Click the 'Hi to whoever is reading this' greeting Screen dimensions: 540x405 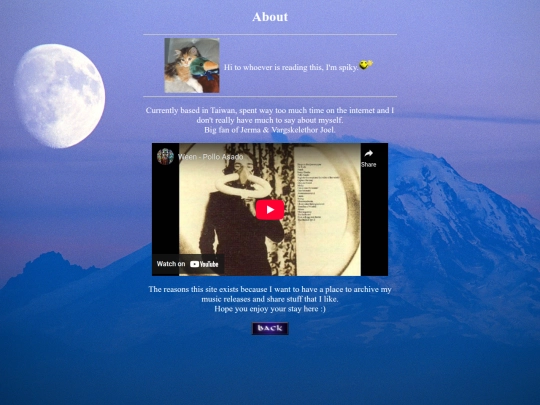291,68
